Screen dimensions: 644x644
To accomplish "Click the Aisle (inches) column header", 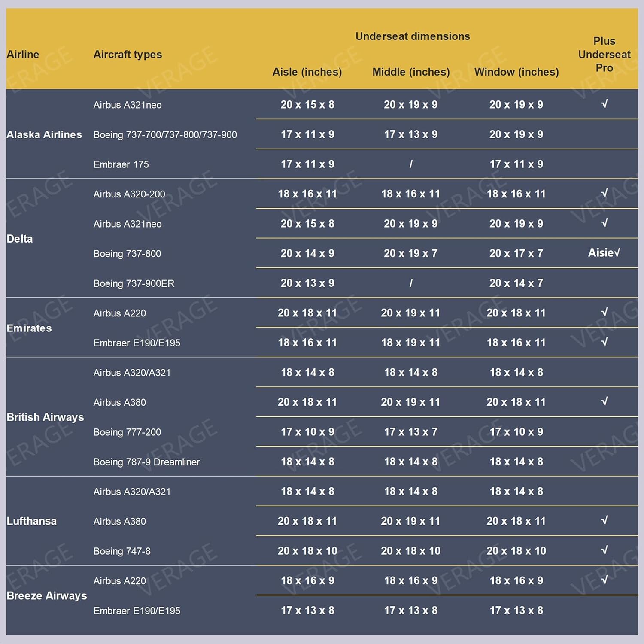I will coord(307,72).
